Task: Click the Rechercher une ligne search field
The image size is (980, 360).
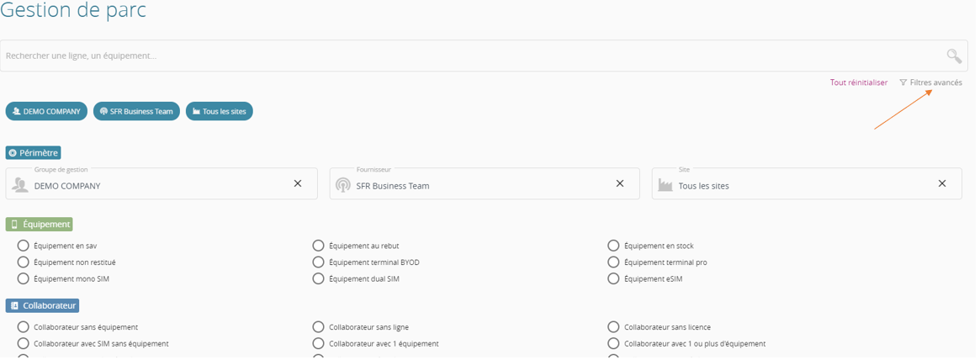Action: [475, 56]
